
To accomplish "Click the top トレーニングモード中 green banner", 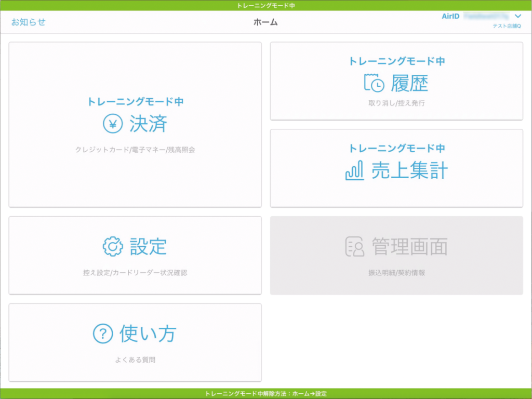I will pyautogui.click(x=266, y=5).
